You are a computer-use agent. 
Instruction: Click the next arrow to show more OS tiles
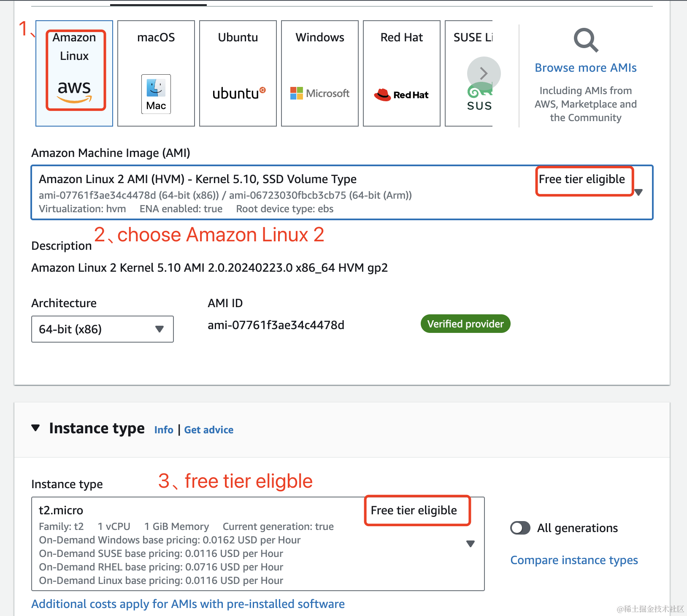[484, 73]
